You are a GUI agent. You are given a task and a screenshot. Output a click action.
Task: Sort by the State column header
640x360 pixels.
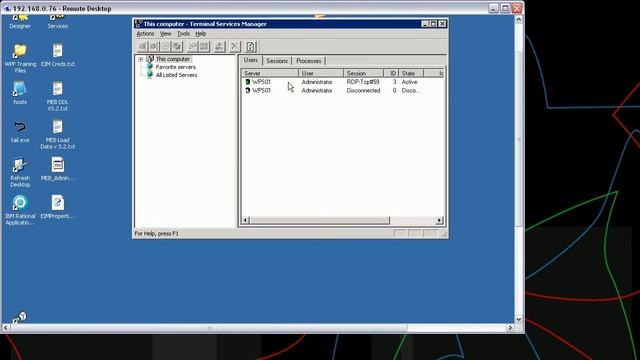point(411,73)
